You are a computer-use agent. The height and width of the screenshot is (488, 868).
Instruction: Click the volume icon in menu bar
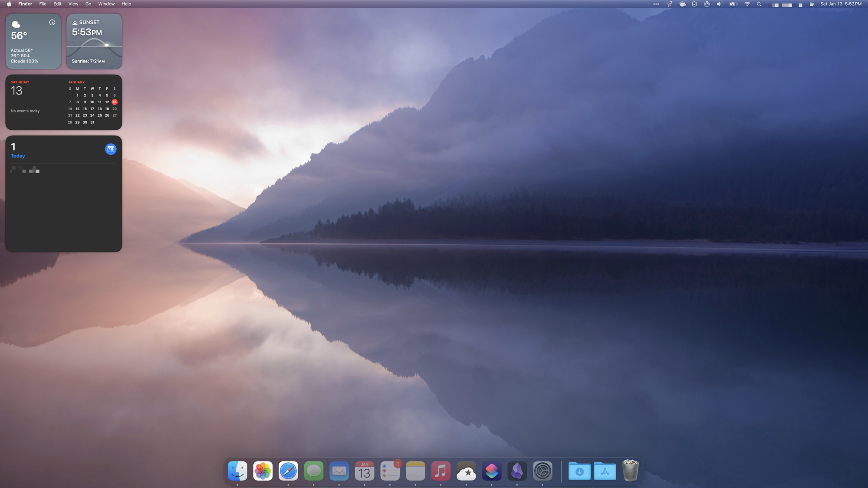tap(719, 4)
